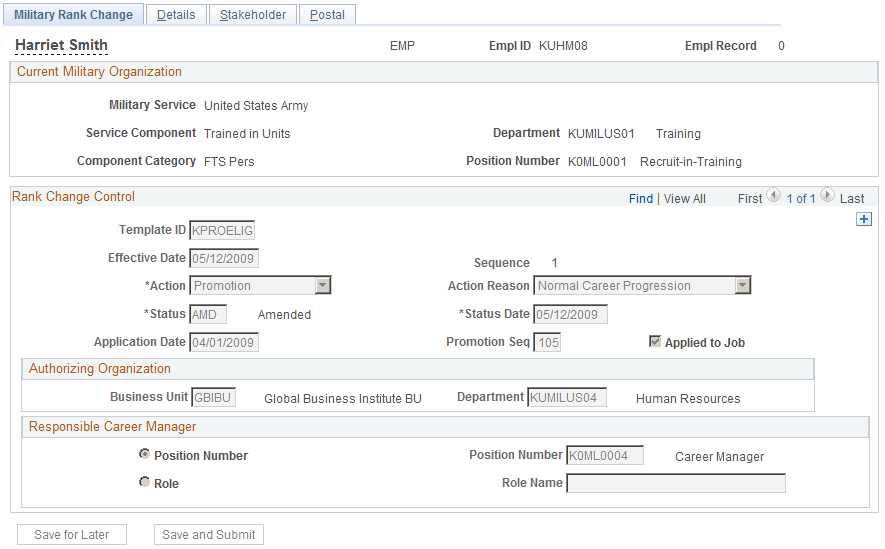Open the Action dropdown showing Promotion

point(260,286)
